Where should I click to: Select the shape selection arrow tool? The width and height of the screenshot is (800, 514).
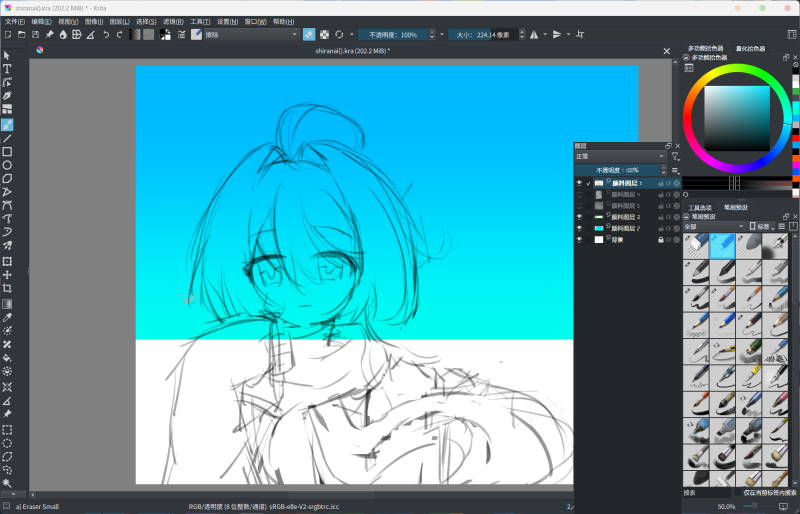[7, 55]
